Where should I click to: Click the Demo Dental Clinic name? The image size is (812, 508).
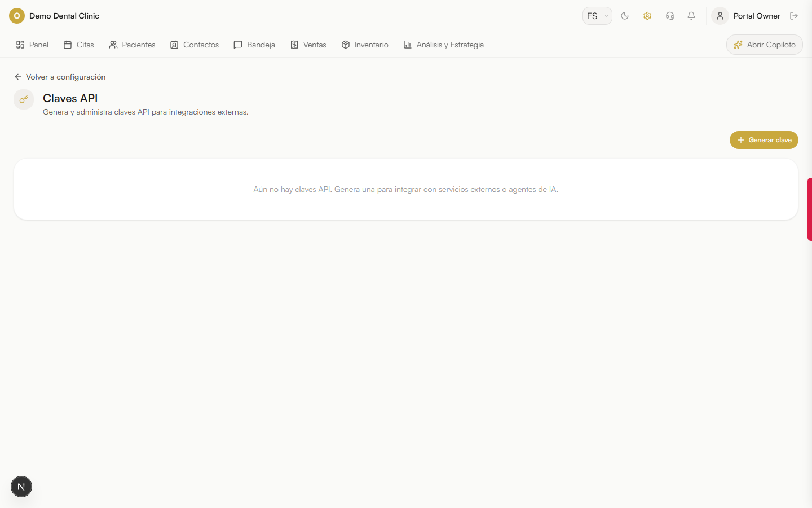coord(64,16)
